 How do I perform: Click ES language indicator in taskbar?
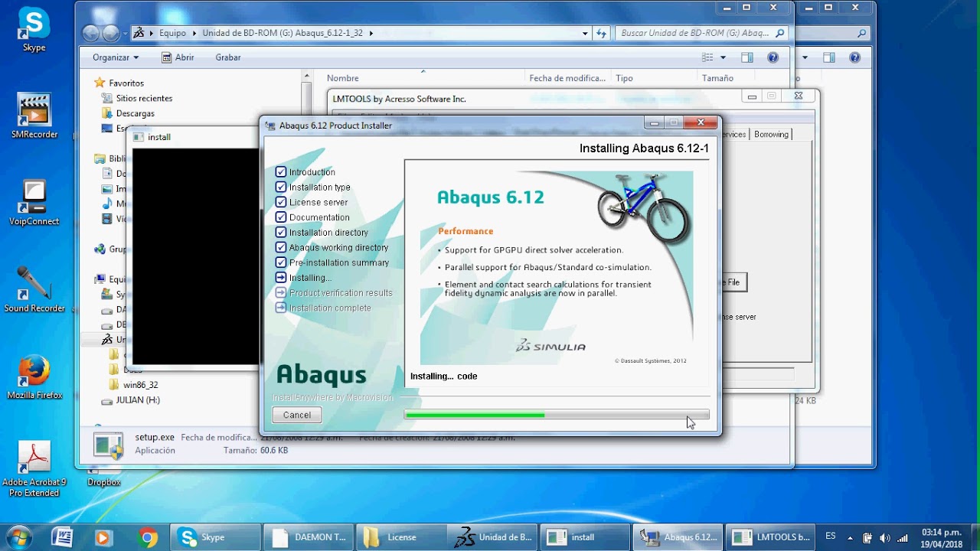pos(831,536)
